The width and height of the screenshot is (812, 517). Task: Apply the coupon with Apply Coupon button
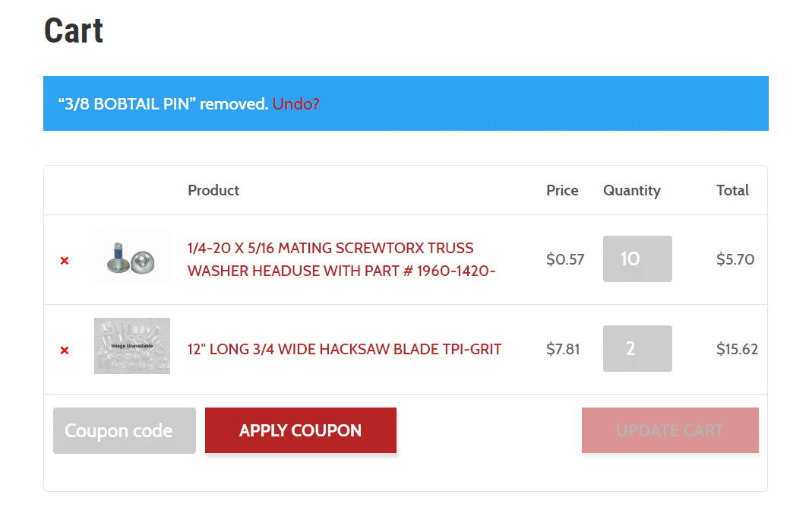[x=300, y=430]
